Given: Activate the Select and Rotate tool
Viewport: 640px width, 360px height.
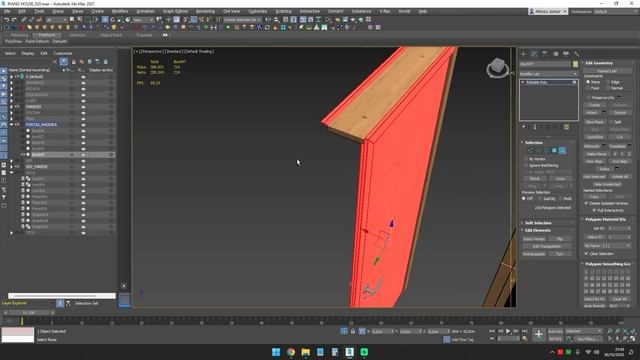Looking at the screenshot, I should [113, 20].
